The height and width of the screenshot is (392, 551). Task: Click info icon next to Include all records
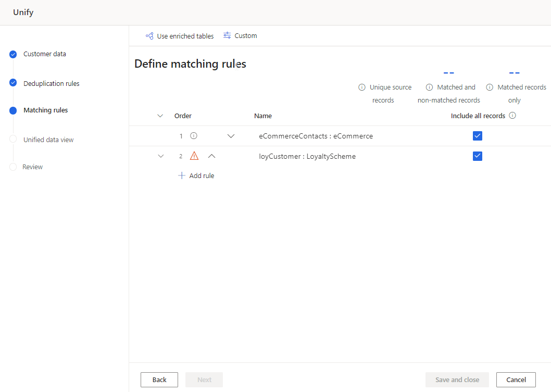click(512, 116)
